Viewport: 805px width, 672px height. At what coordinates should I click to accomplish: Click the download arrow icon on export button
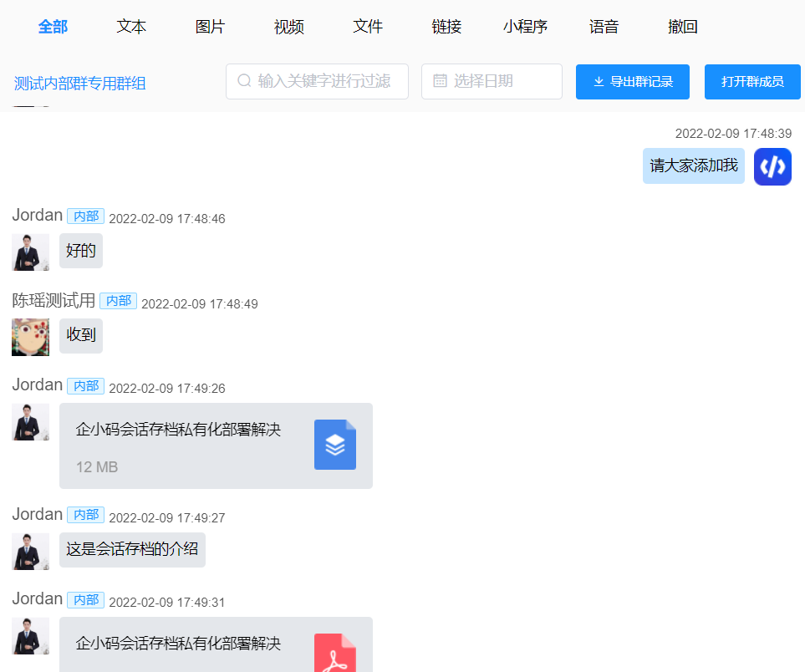[x=599, y=82]
